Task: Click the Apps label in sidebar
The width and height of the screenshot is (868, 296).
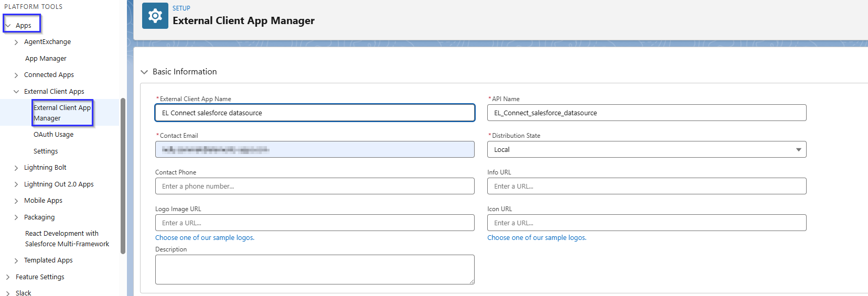Action: (x=24, y=26)
